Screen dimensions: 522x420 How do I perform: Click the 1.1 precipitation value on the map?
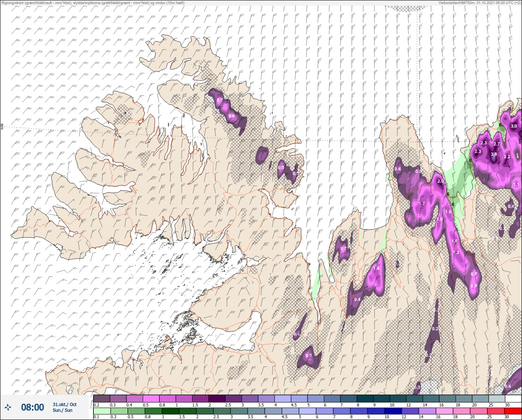[x=516, y=184]
